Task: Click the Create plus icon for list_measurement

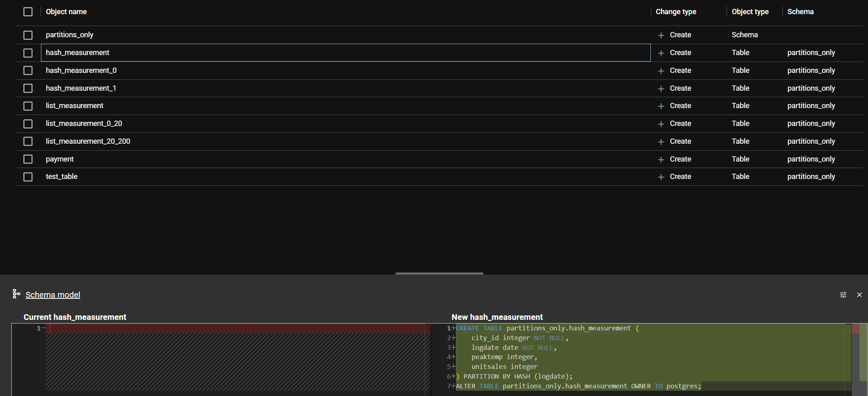Action: [x=661, y=106]
